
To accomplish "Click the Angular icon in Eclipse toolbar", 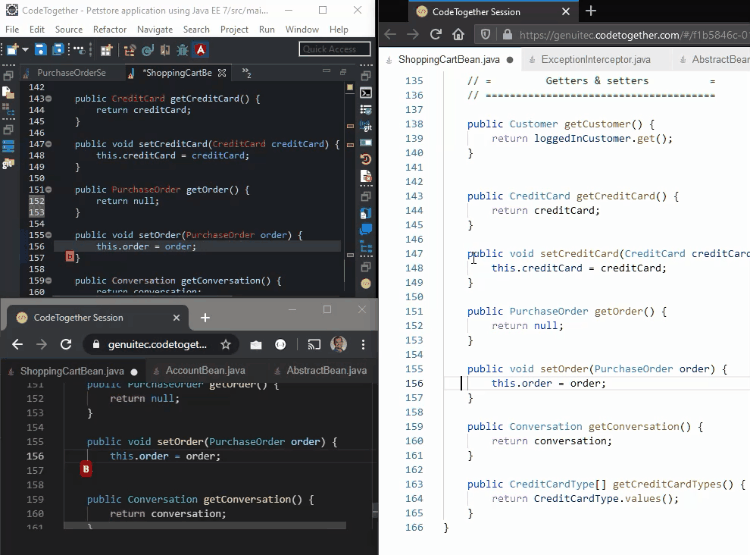I will point(201,49).
